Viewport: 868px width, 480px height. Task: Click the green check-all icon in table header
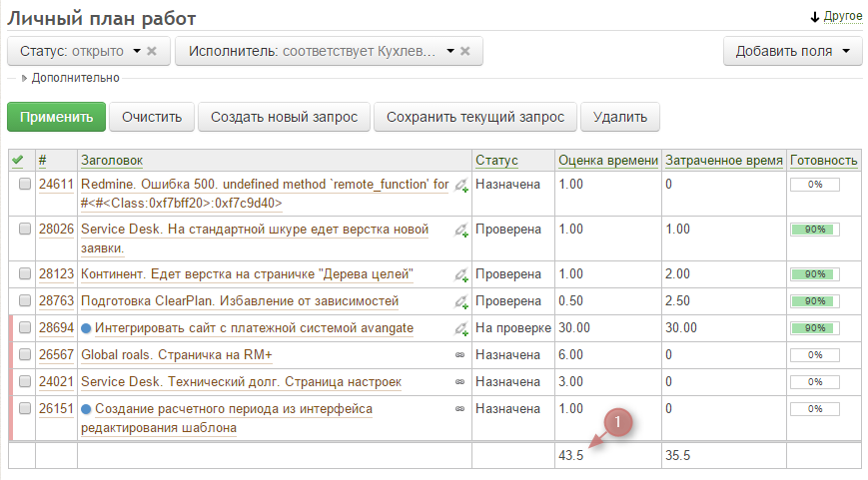(18, 160)
